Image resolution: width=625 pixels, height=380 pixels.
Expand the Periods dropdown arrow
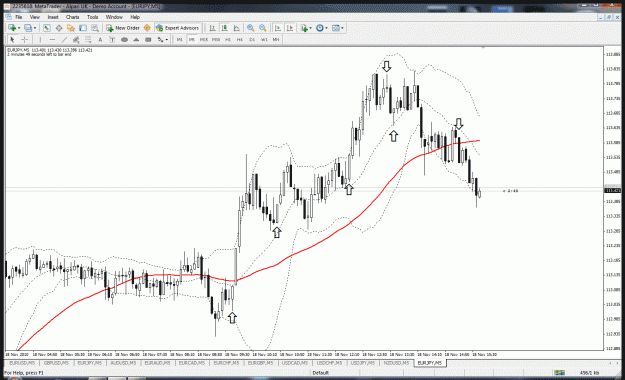(x=326, y=28)
